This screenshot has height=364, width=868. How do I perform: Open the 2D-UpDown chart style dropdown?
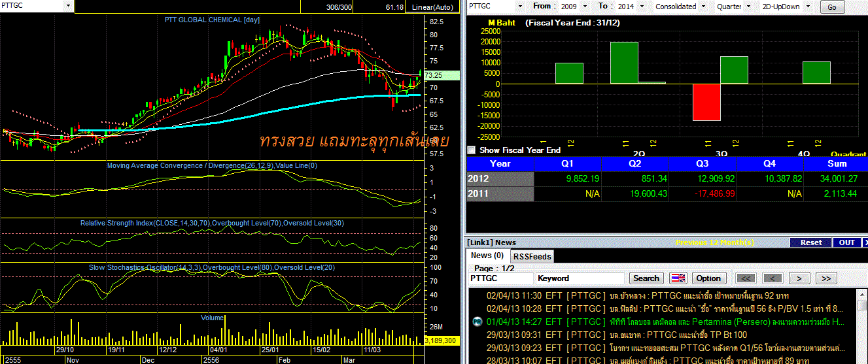coord(807,6)
